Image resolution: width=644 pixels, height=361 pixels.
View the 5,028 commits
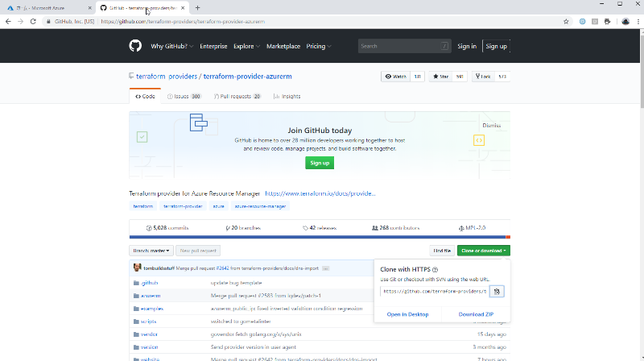167,228
